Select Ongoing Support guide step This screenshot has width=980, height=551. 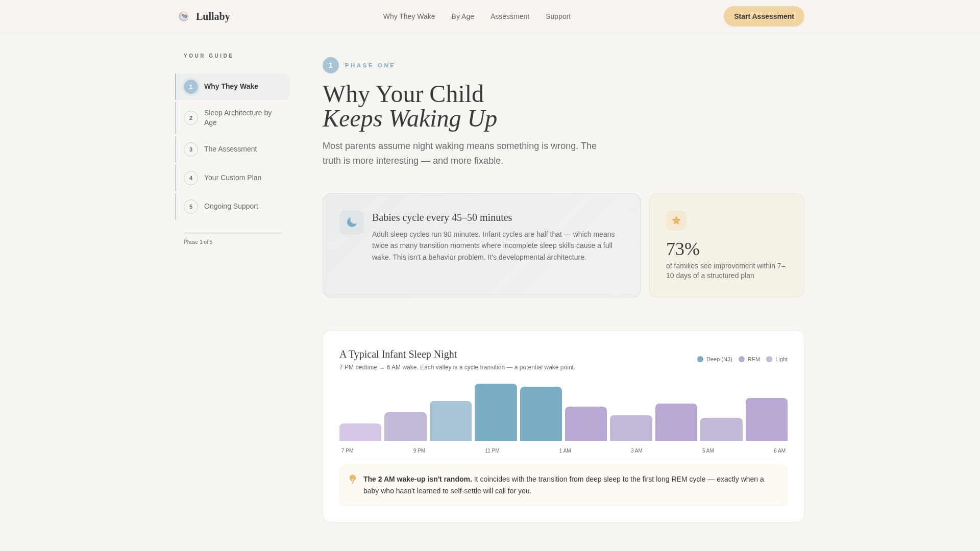click(233, 207)
